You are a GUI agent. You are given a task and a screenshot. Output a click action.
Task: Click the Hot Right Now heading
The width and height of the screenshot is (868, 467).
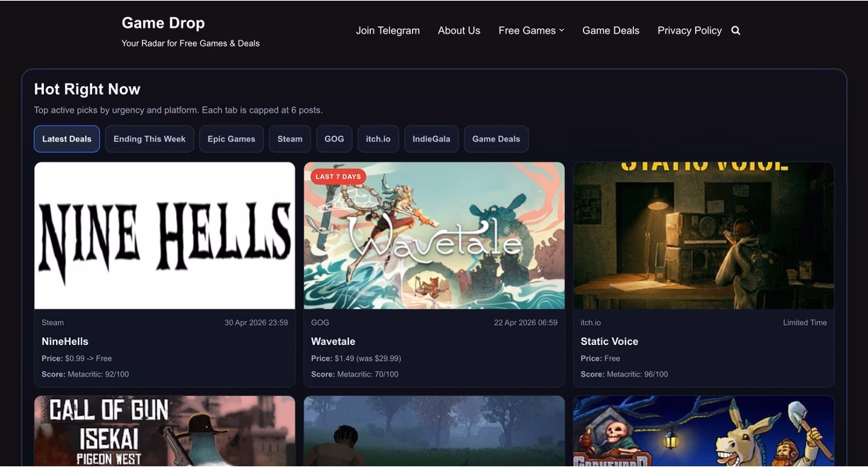click(87, 89)
